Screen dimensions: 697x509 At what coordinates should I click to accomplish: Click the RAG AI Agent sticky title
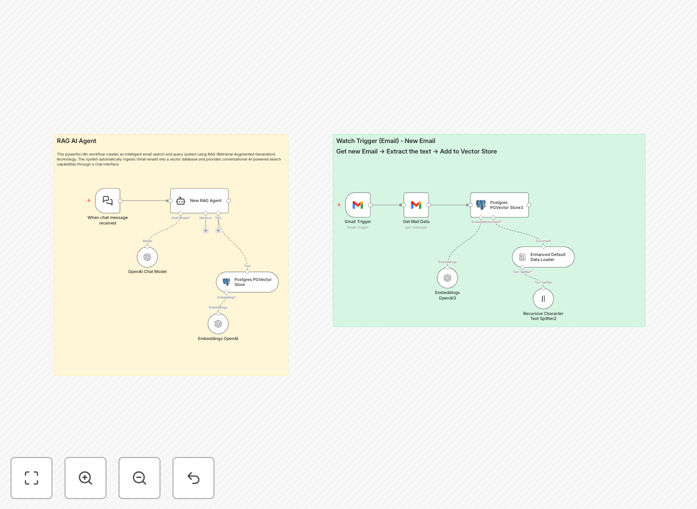(x=76, y=141)
